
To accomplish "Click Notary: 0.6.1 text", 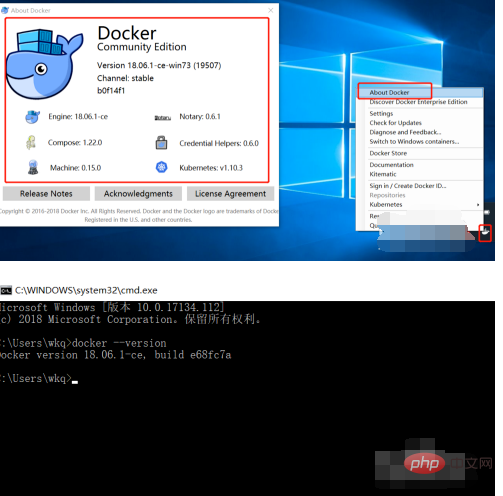I will (200, 117).
